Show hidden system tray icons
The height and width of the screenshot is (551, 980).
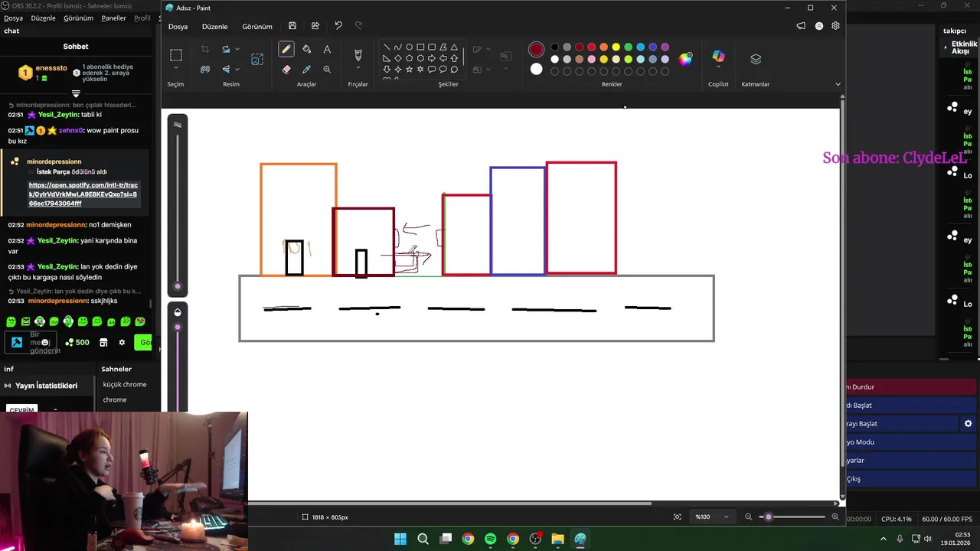tap(884, 539)
